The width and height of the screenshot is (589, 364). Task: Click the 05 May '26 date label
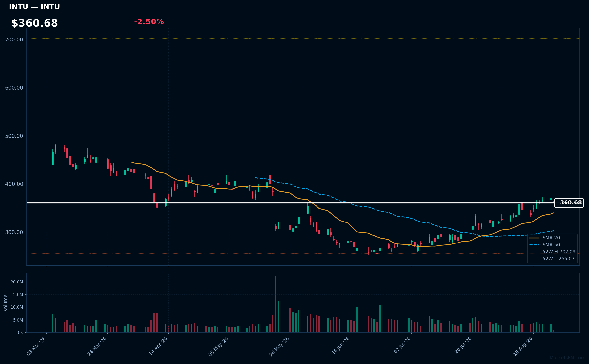click(219, 346)
